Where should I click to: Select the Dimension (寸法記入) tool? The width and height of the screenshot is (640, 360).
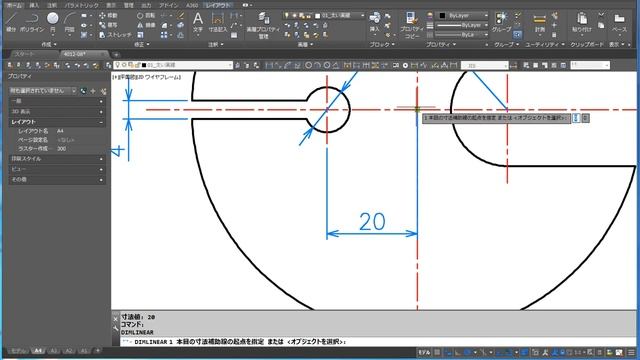pos(218,22)
